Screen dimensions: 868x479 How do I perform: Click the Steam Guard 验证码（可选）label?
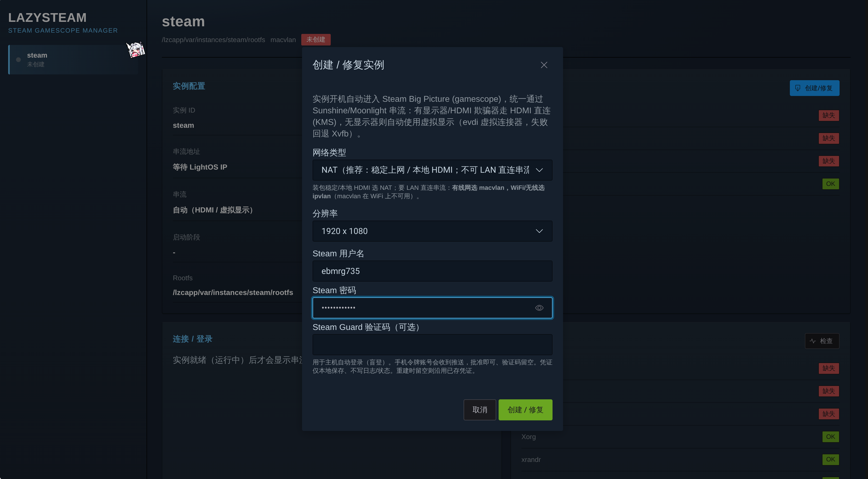(x=368, y=327)
